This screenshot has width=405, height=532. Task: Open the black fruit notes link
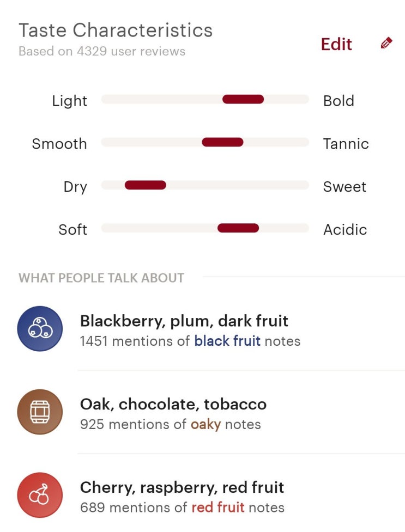coord(227,341)
